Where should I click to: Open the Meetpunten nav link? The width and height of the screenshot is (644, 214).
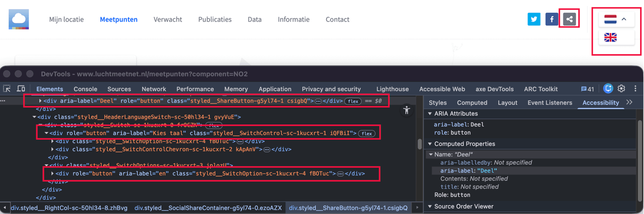click(x=119, y=19)
